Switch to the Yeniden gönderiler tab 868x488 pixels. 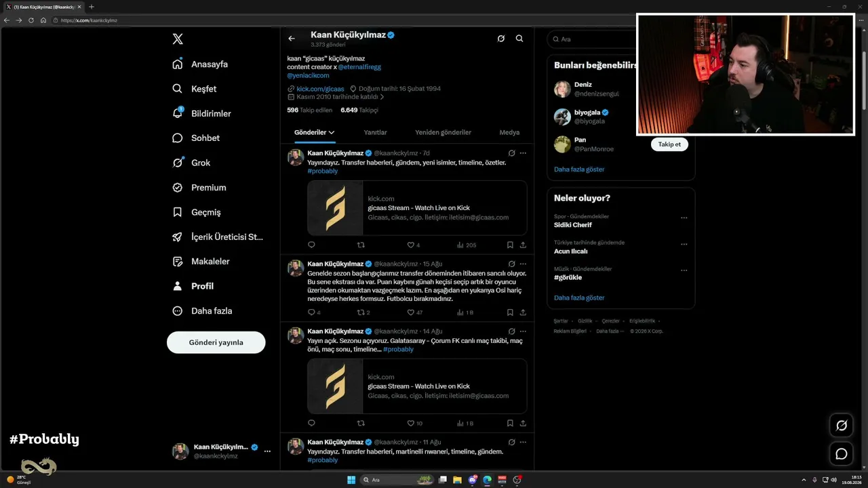[x=443, y=133]
